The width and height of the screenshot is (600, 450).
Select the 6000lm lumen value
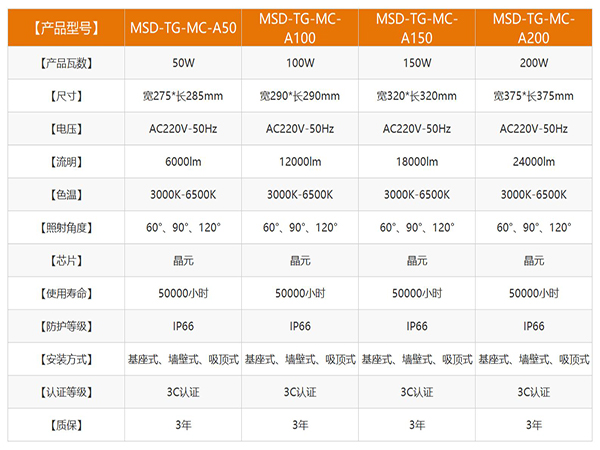coord(183,162)
